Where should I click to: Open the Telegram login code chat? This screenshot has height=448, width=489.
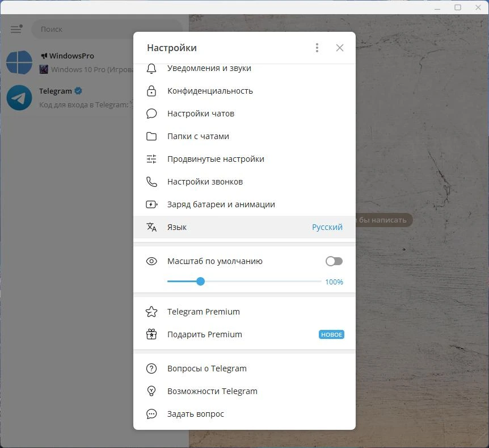(x=67, y=98)
